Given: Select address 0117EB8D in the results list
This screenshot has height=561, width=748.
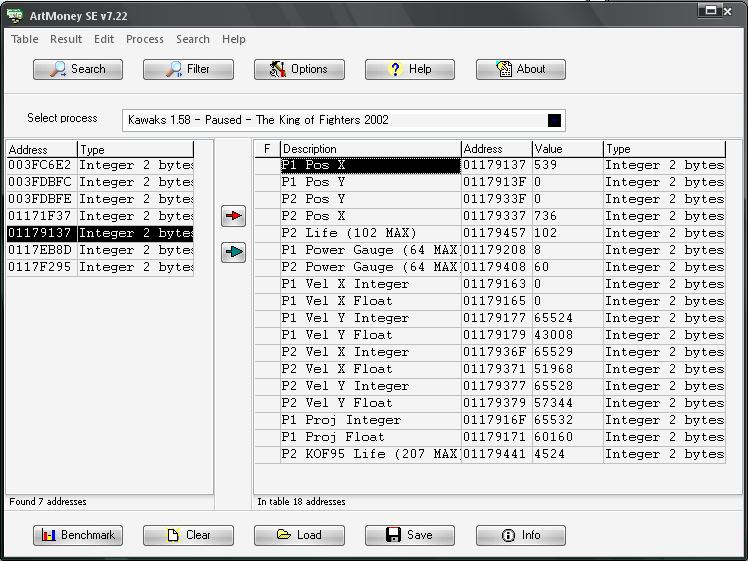Looking at the screenshot, I should (x=41, y=250).
